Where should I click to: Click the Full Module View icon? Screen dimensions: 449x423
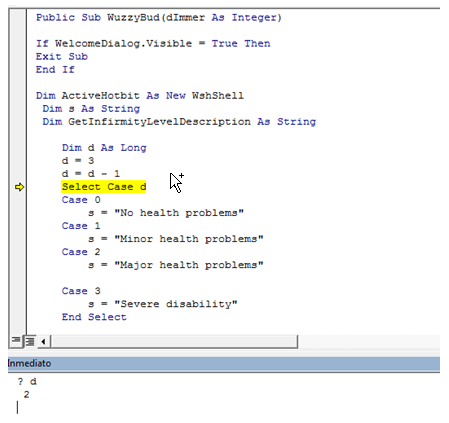30,341
